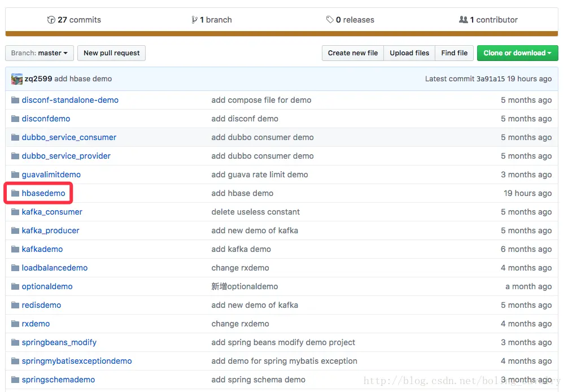Image resolution: width=568 pixels, height=392 pixels.
Task: Click the commits clock icon
Action: click(51, 20)
